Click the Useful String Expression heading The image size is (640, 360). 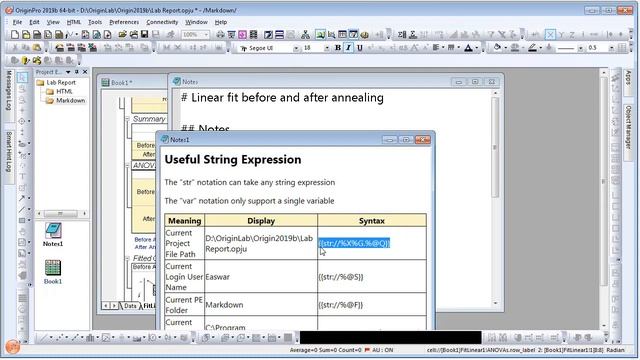click(233, 160)
